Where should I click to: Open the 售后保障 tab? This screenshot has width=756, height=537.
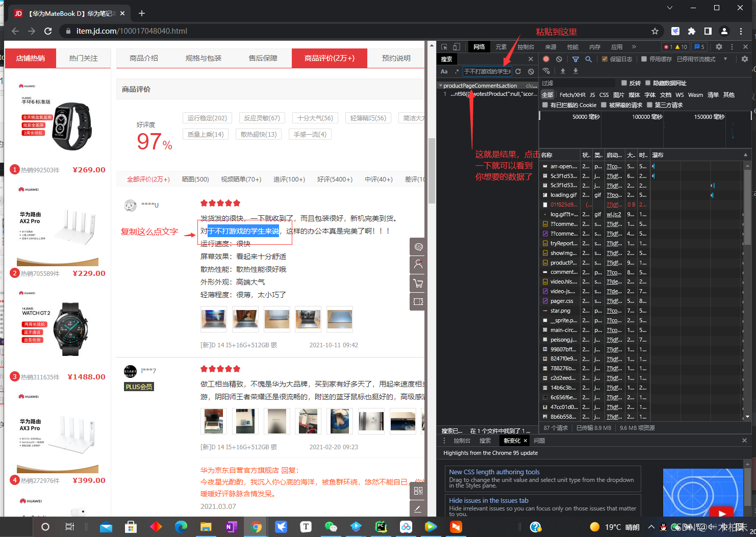[263, 58]
